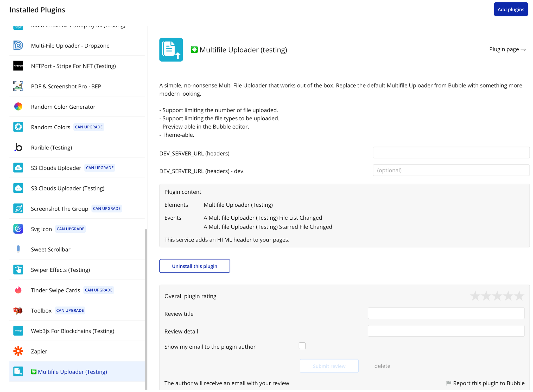The image size is (533, 392).
Task: Select Multi-File Uploader - Dropzone in list
Action: [x=77, y=45]
